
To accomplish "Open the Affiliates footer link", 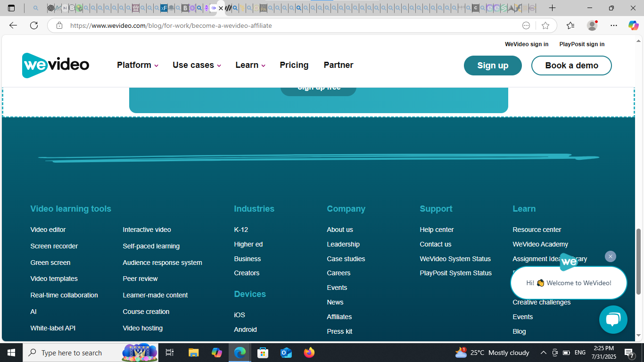I will coord(339,317).
